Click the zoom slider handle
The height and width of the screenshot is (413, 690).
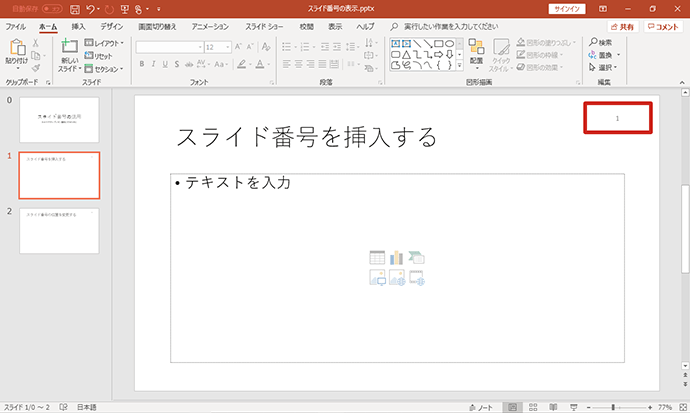click(x=613, y=407)
